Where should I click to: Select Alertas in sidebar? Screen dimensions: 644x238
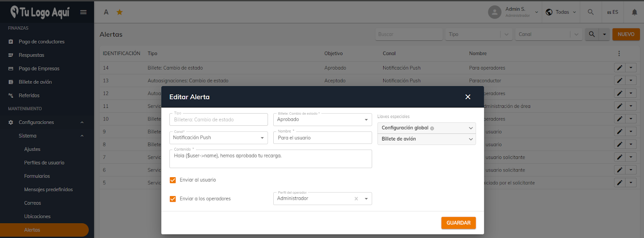(x=44, y=230)
